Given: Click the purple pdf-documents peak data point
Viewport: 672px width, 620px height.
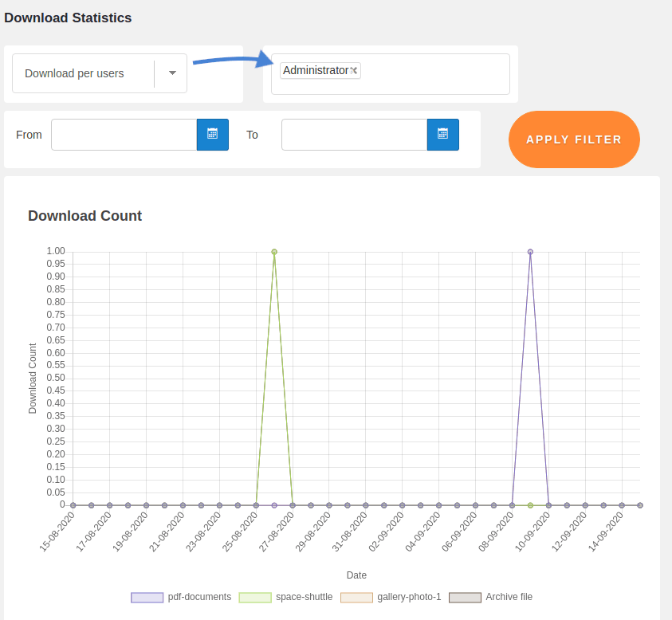Looking at the screenshot, I should point(530,252).
